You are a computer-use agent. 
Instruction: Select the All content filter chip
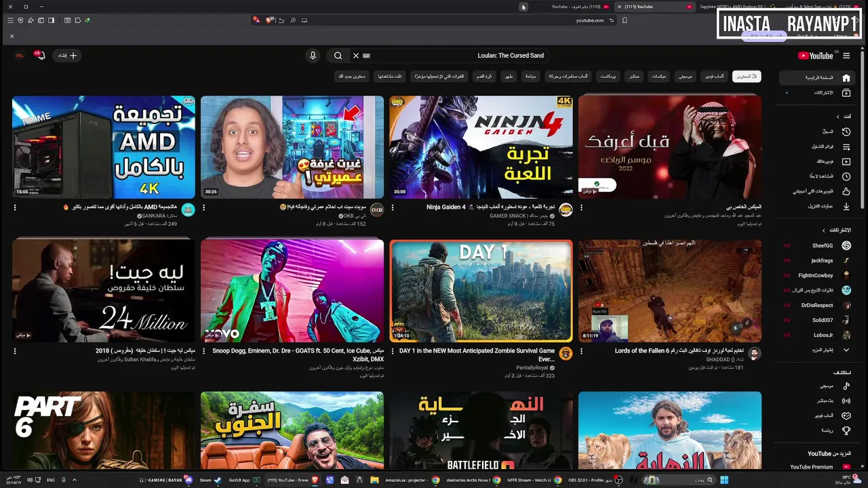(x=747, y=77)
